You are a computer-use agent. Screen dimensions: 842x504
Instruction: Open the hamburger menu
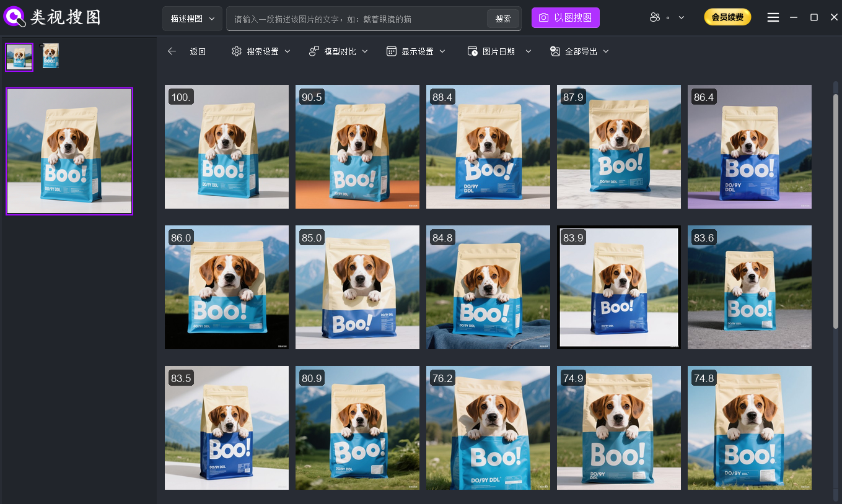coord(773,18)
